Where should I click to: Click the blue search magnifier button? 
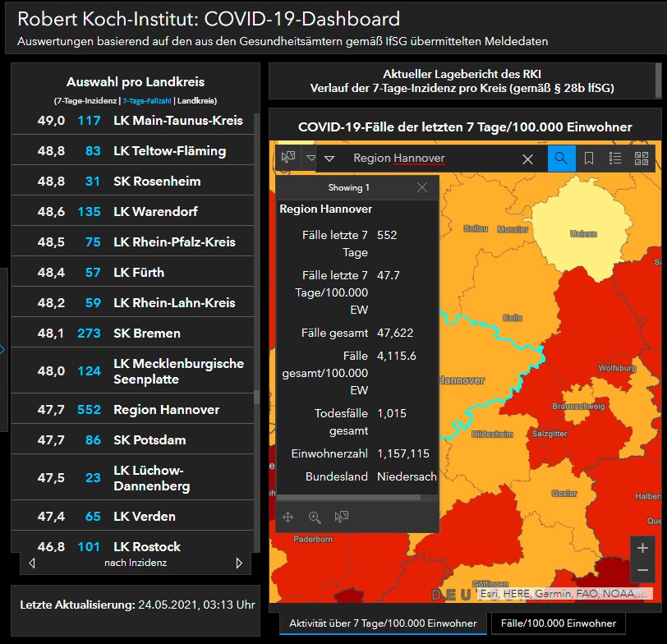pos(562,159)
